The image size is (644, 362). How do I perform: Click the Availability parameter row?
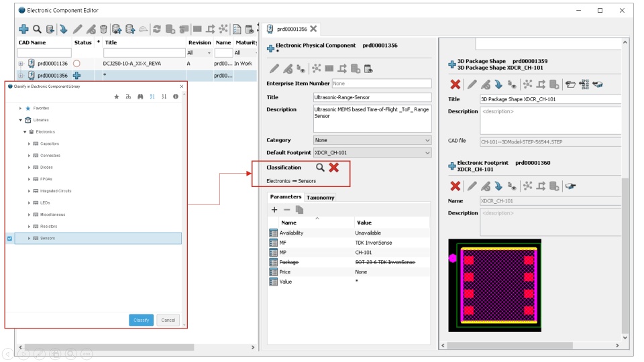(x=349, y=233)
